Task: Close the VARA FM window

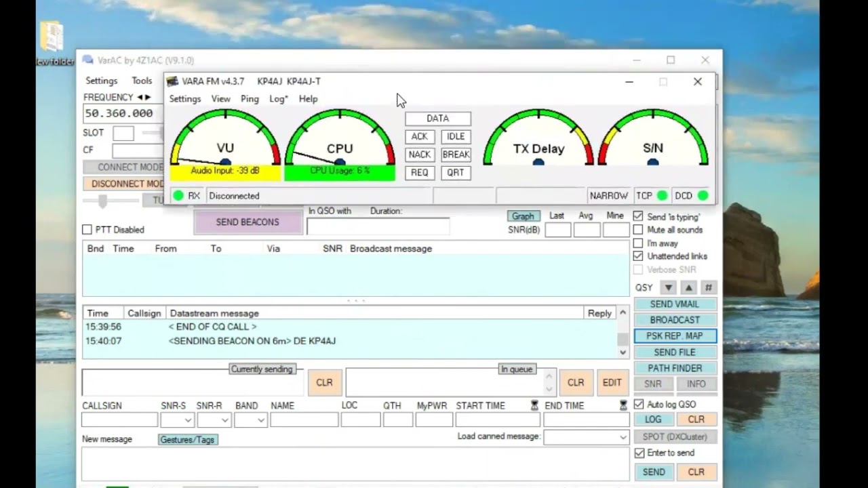Action: coord(698,82)
